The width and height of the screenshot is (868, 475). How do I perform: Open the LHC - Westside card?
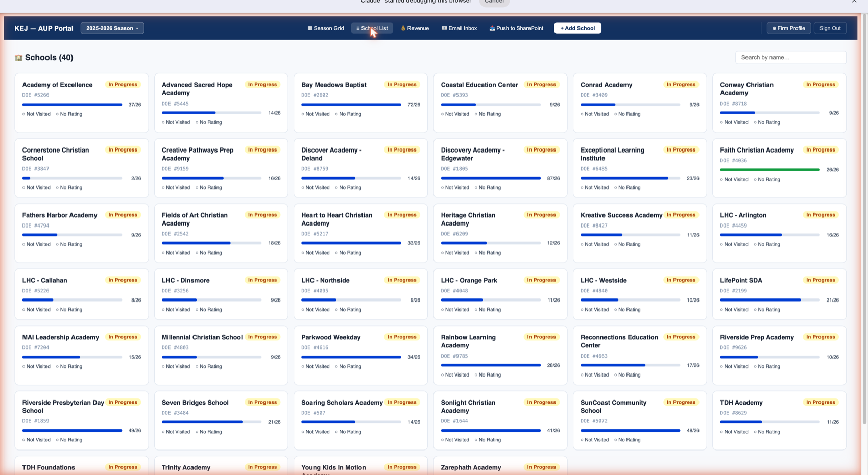pos(640,294)
